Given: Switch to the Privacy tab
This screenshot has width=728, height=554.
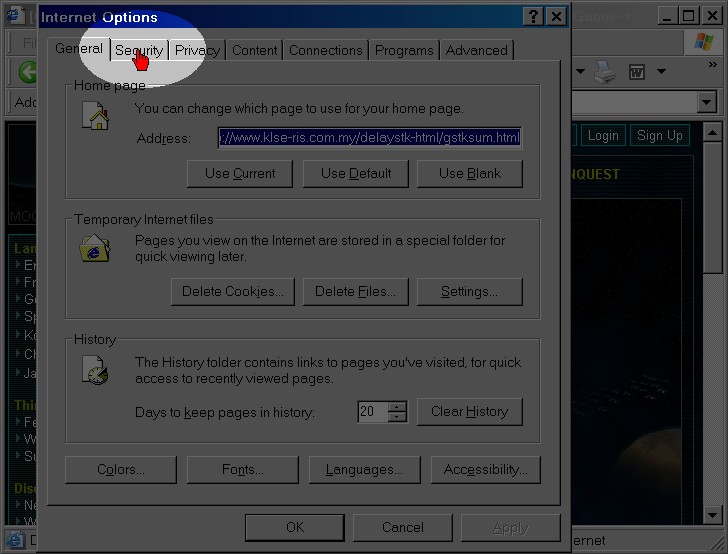Looking at the screenshot, I should tap(197, 50).
